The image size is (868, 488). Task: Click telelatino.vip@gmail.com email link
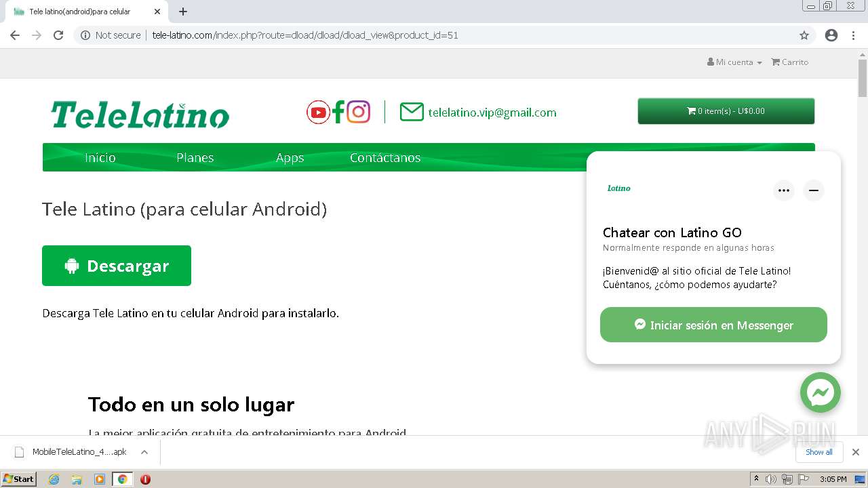point(492,113)
